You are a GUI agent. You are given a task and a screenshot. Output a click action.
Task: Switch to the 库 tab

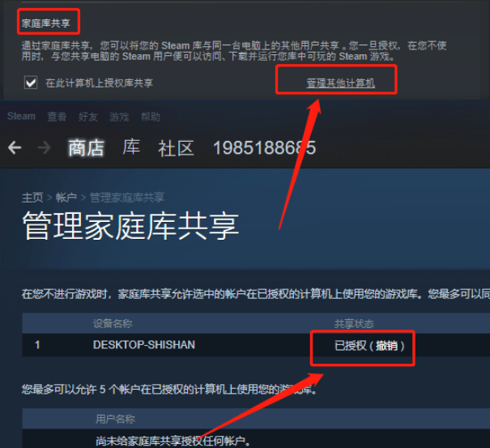tap(131, 147)
